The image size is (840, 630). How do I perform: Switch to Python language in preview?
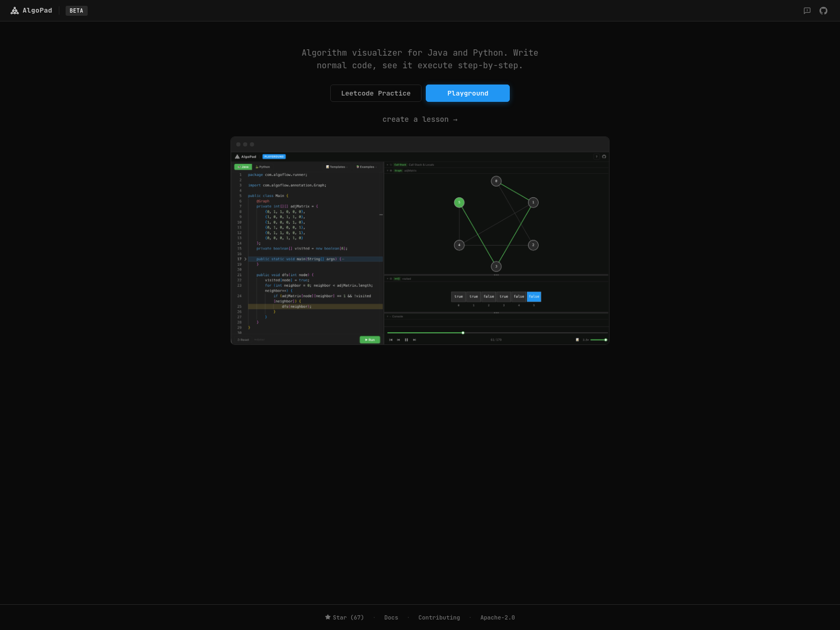(263, 167)
